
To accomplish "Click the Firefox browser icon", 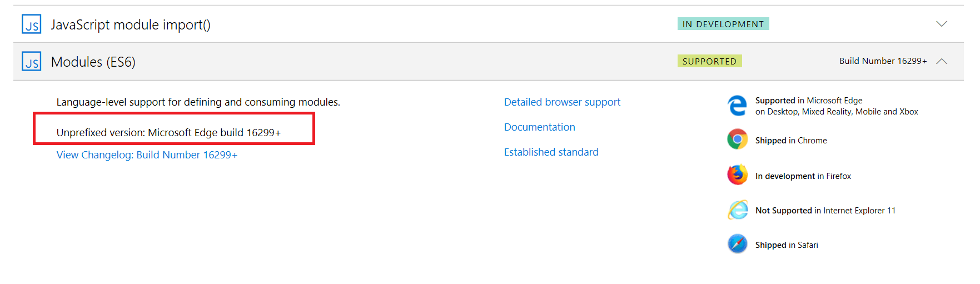I will pyautogui.click(x=738, y=175).
